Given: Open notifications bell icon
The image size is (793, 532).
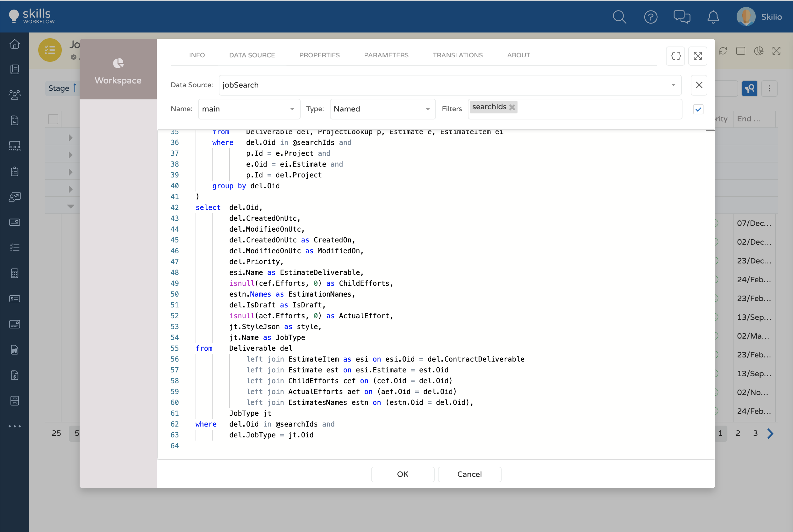Looking at the screenshot, I should 713,17.
